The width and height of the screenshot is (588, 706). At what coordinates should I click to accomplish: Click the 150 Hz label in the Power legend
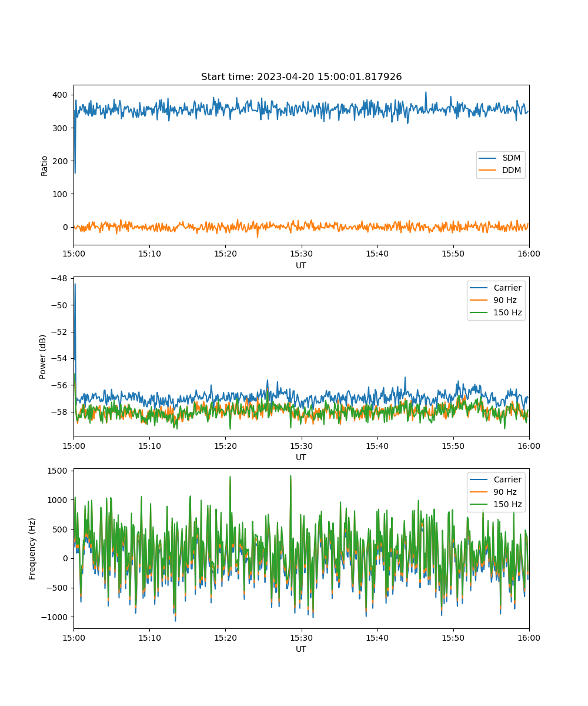click(x=507, y=312)
